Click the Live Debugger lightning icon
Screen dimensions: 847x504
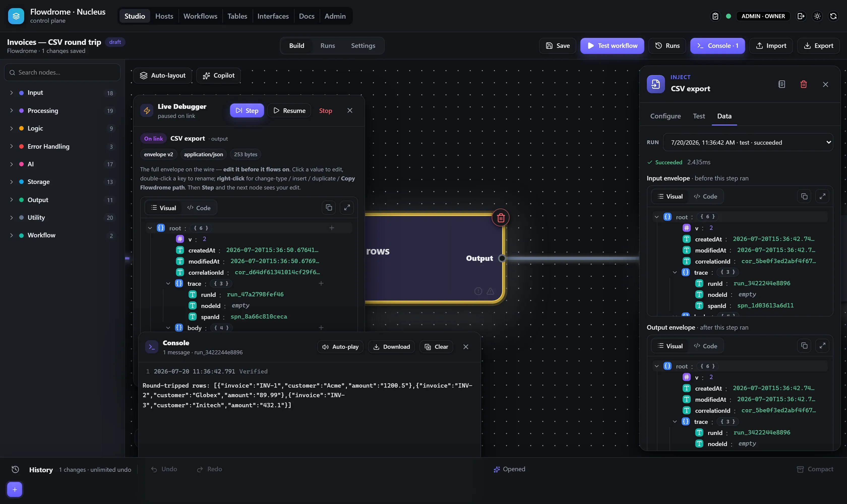click(x=147, y=110)
